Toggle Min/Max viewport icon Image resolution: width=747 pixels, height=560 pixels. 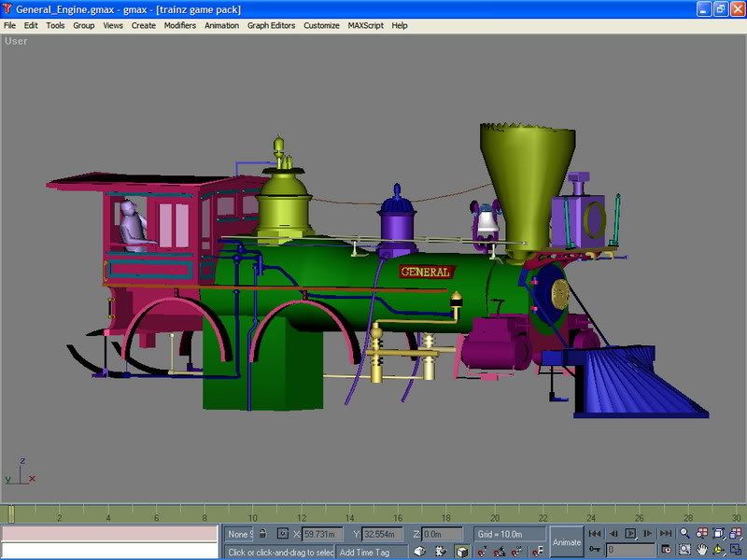pos(736,550)
